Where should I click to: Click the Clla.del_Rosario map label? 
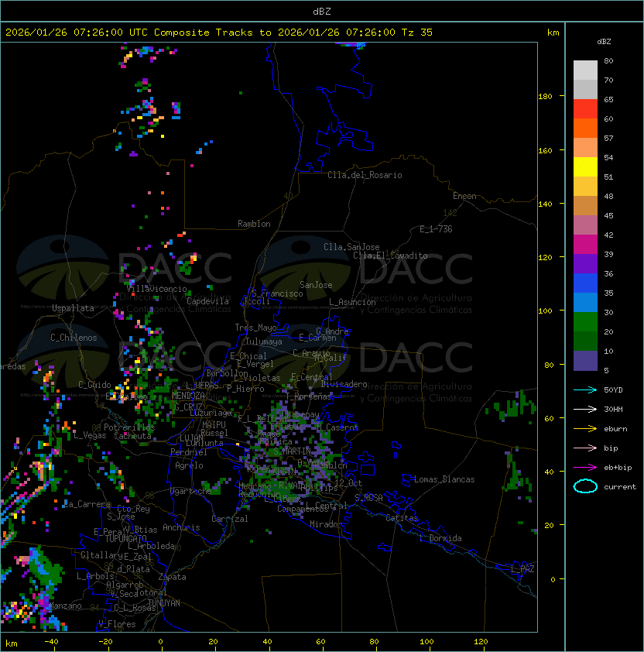pyautogui.click(x=365, y=175)
